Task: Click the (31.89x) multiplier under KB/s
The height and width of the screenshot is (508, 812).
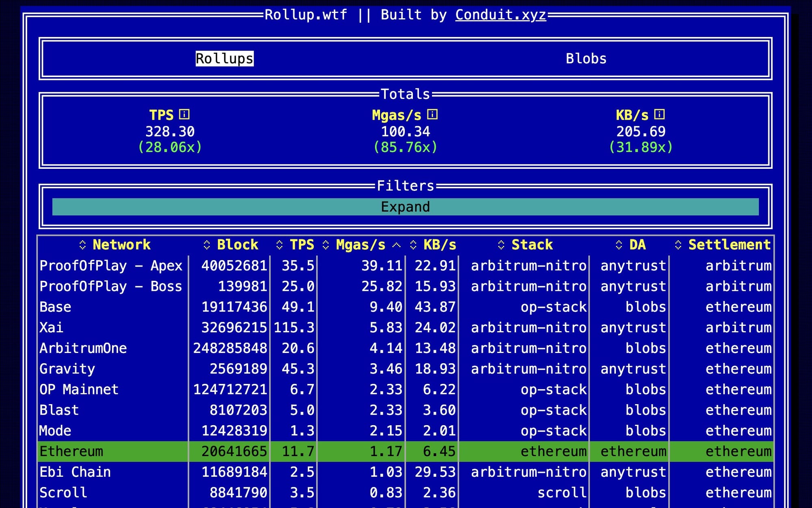Action: pyautogui.click(x=641, y=147)
